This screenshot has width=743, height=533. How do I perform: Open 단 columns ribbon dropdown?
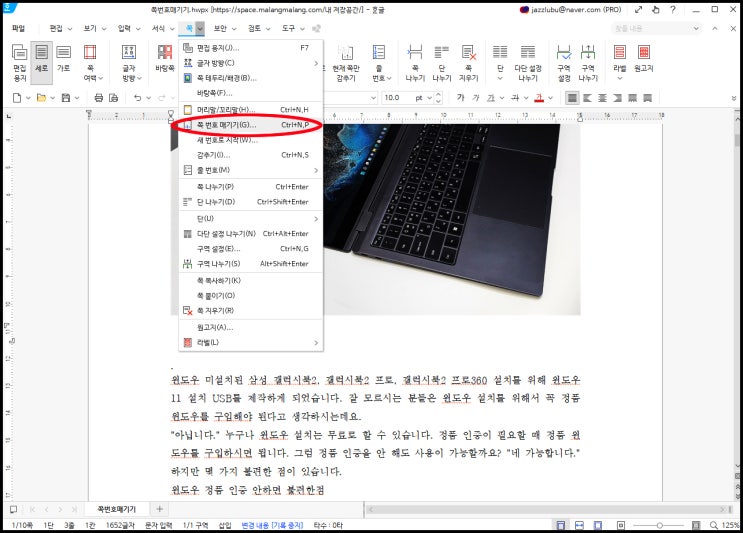[500, 63]
